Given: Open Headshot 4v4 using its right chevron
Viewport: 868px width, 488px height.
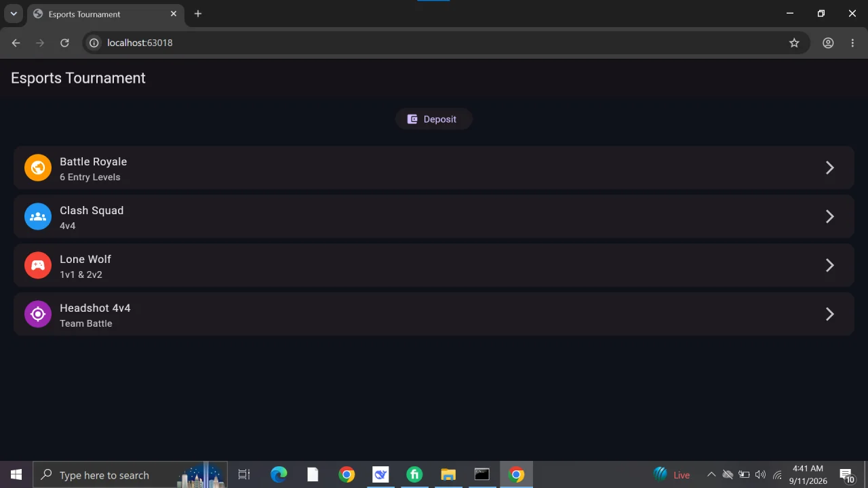Looking at the screenshot, I should [830, 314].
